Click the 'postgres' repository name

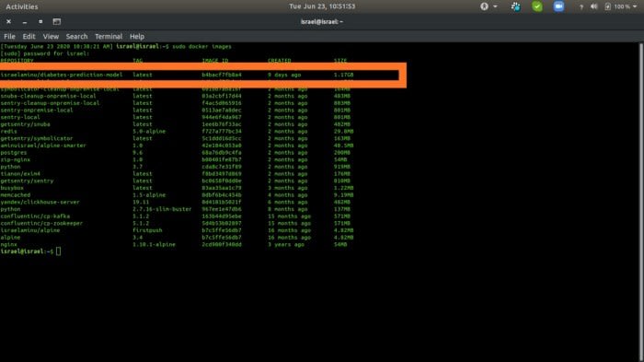(14, 153)
